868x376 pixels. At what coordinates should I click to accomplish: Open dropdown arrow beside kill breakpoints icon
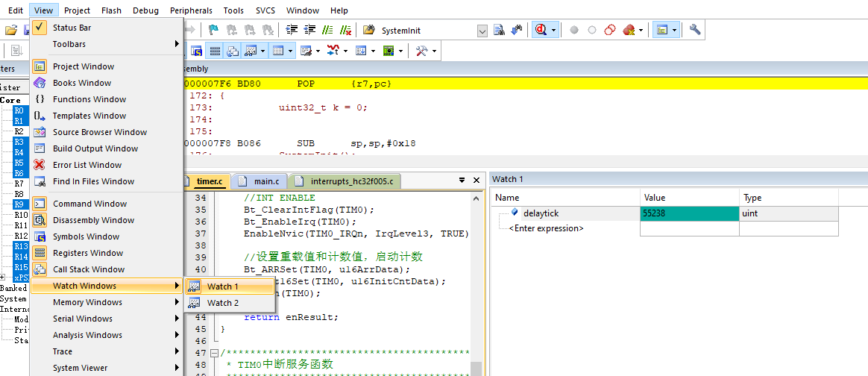pos(641,31)
